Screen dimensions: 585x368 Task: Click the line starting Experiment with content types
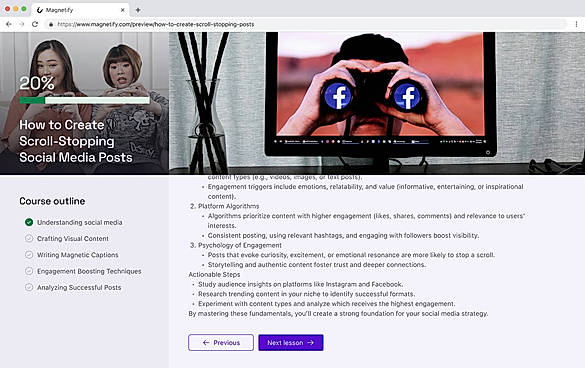click(x=327, y=303)
